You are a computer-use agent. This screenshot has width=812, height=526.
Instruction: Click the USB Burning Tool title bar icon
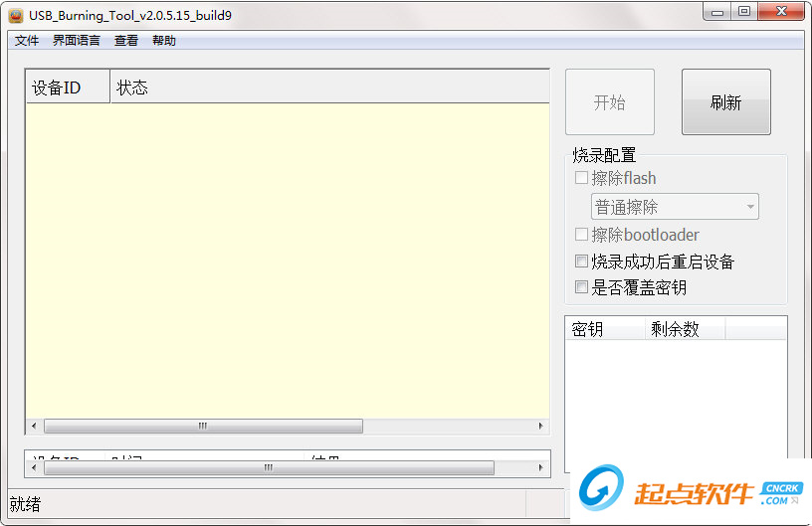pos(16,16)
